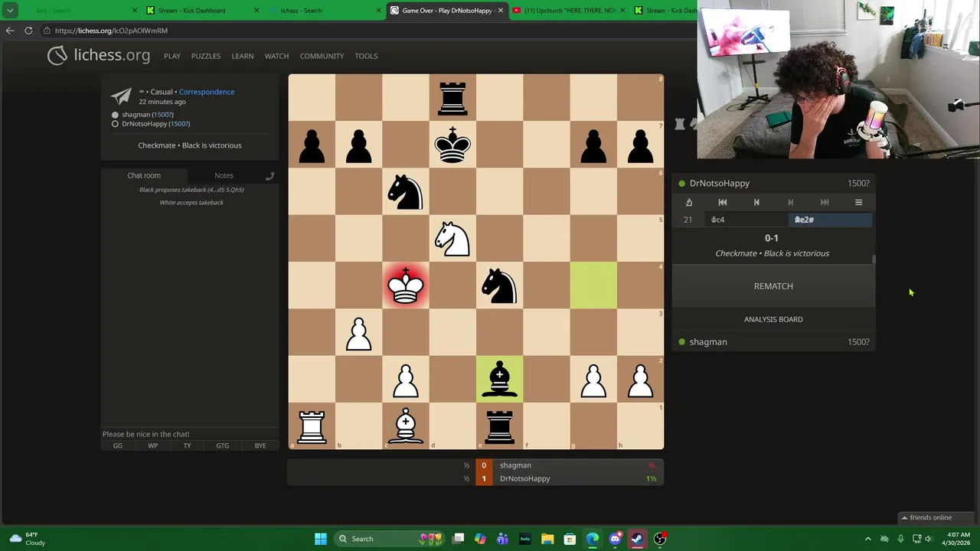Image resolution: width=980 pixels, height=551 pixels.
Task: Send the BYE quick chat preset
Action: coord(260,445)
